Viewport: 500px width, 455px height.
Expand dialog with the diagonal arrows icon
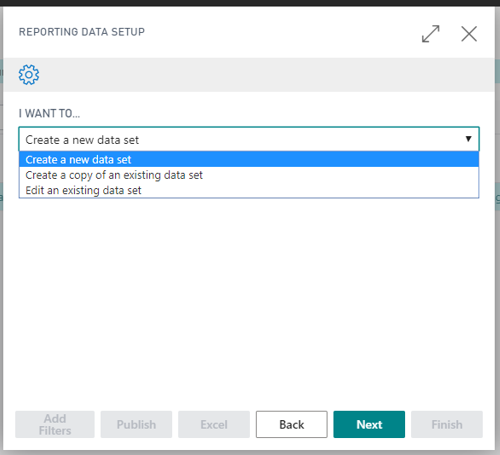click(x=430, y=34)
